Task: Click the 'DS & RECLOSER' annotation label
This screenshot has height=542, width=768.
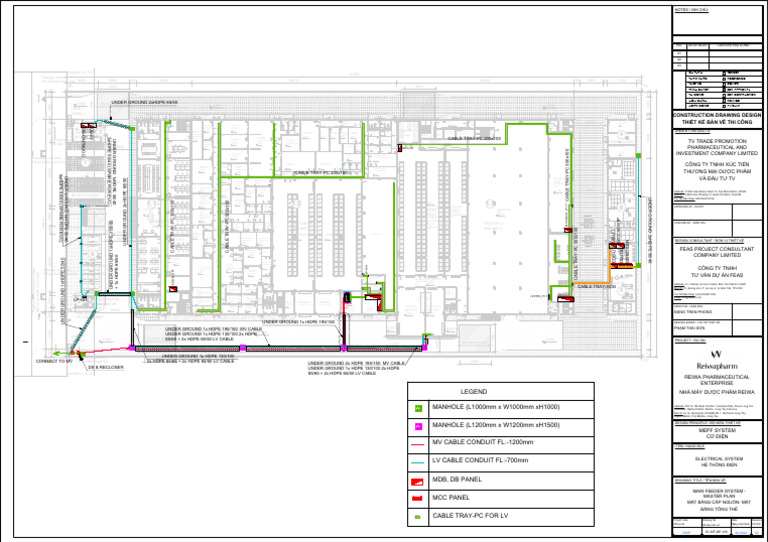Action: (106, 367)
